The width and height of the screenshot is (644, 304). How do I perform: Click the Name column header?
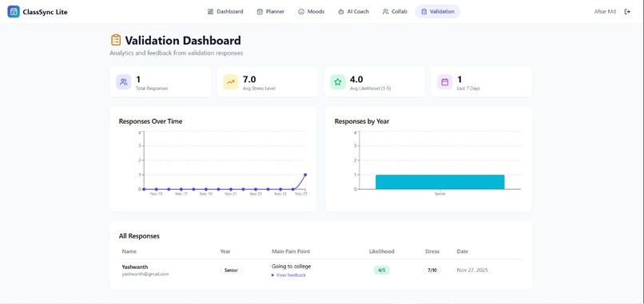point(129,251)
